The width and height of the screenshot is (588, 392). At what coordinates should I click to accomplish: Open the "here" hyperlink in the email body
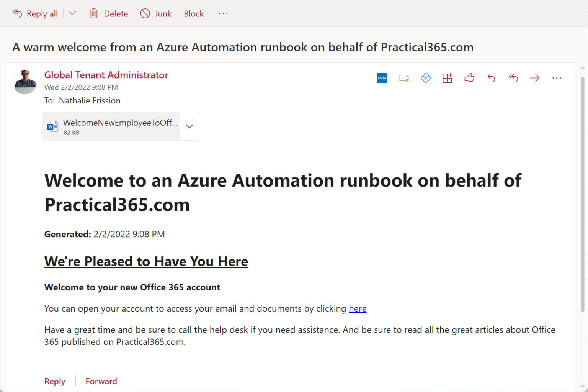(358, 308)
